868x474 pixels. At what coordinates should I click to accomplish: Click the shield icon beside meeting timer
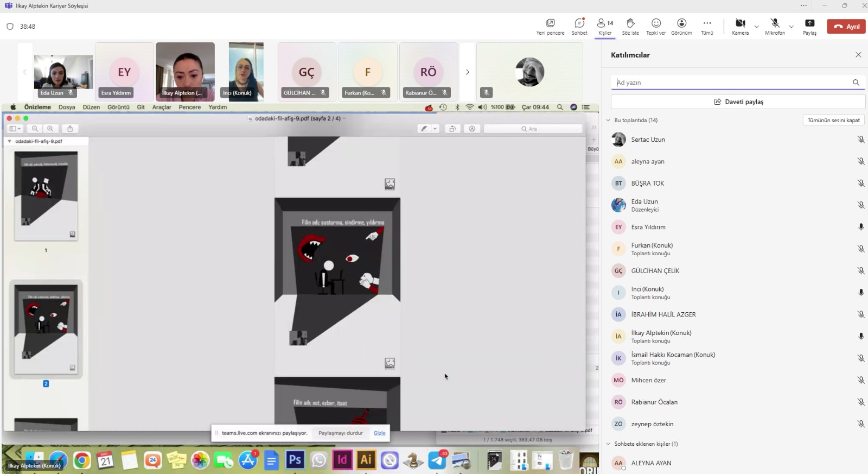[x=10, y=26]
